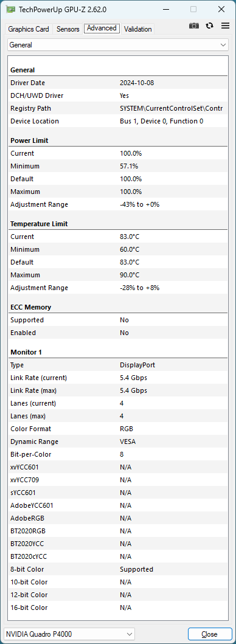Minimize the GPU-Z window
The image size is (236, 644).
165,9
